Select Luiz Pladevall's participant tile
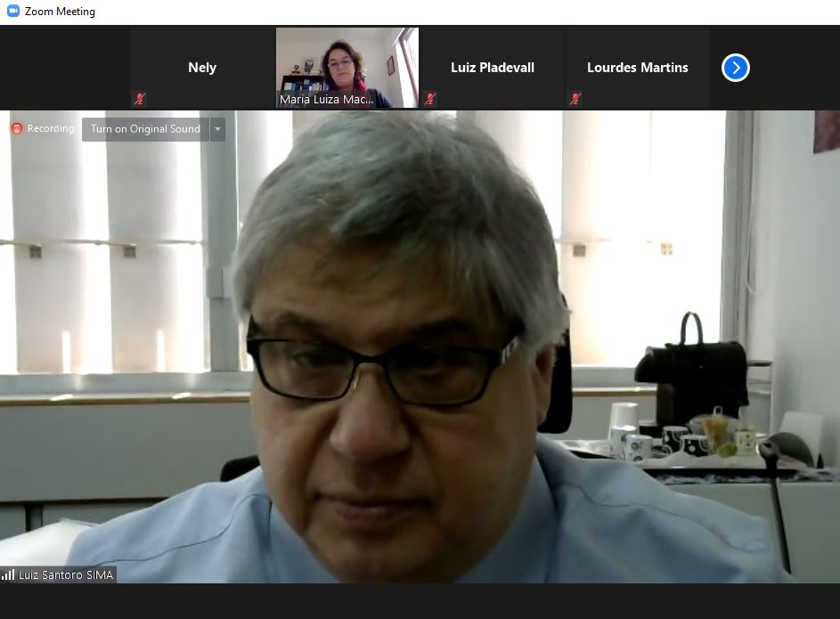This screenshot has width=840, height=619. 492,68
